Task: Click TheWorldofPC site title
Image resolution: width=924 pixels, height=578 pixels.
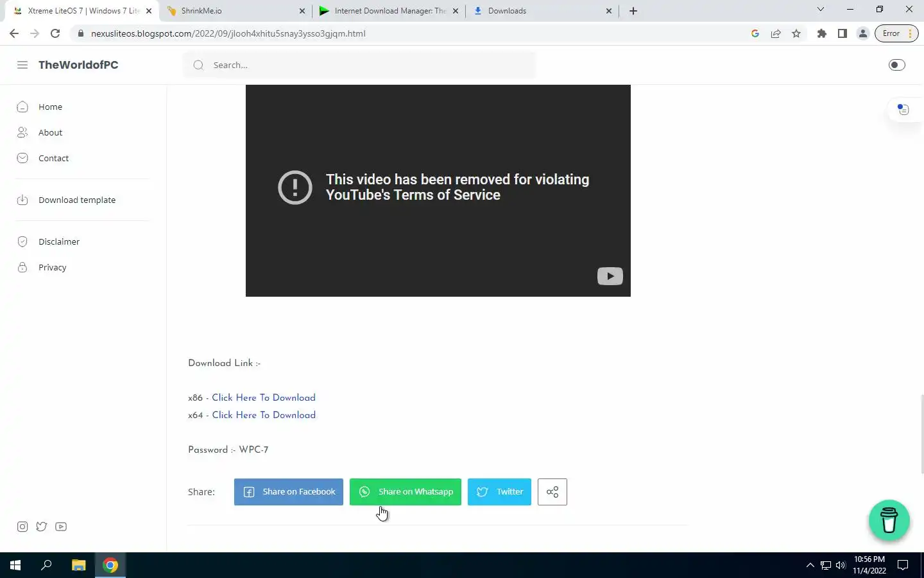Action: [x=78, y=65]
